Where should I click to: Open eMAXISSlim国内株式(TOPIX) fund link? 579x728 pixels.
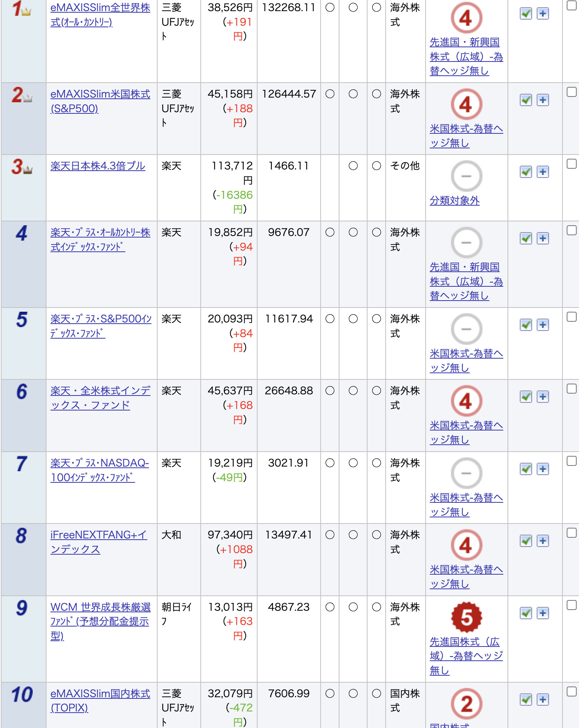pyautogui.click(x=100, y=700)
